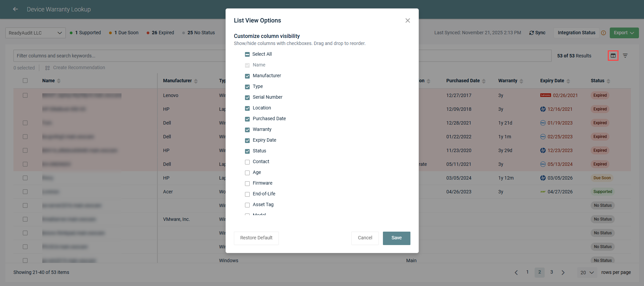
Task: Change the rows per page dropdown
Action: tap(587, 273)
